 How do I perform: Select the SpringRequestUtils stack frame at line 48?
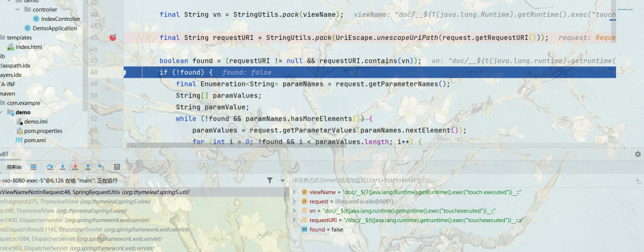[143, 192]
